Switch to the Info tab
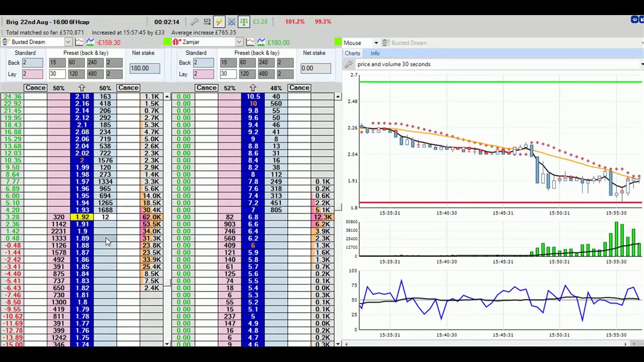Image resolution: width=644 pixels, height=362 pixels. [x=375, y=53]
